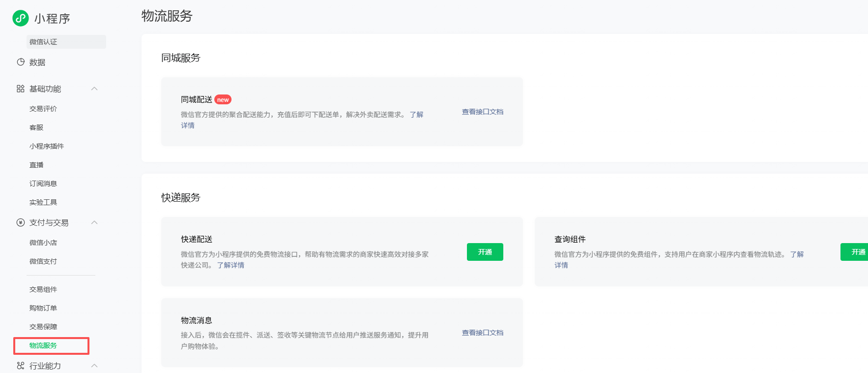
Task: Select 交易组件 in sidebar
Action: (43, 289)
